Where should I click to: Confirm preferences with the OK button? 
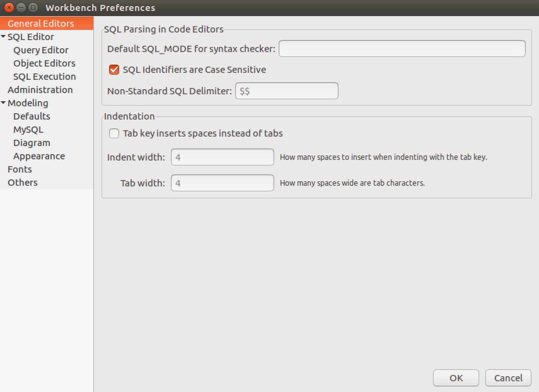pyautogui.click(x=456, y=378)
